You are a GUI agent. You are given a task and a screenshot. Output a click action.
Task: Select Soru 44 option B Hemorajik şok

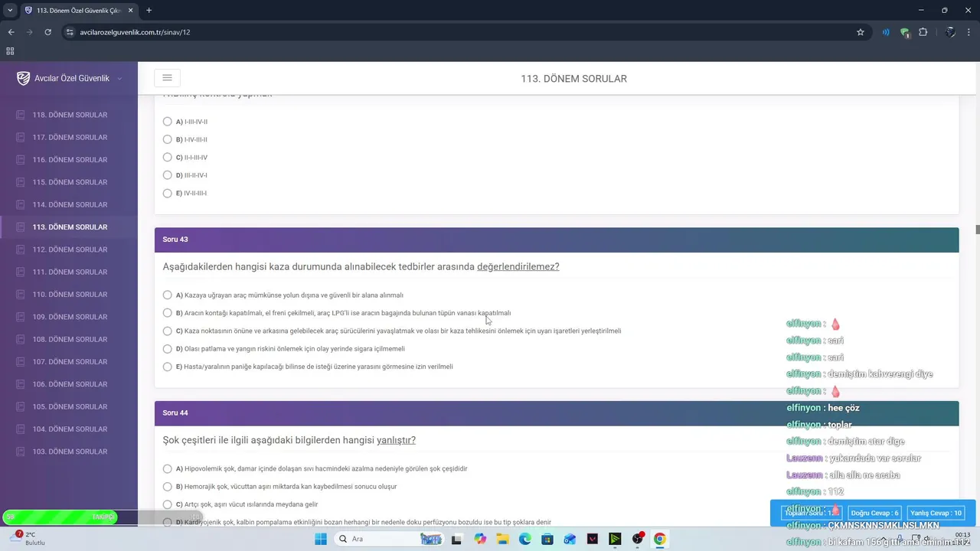[x=168, y=487]
